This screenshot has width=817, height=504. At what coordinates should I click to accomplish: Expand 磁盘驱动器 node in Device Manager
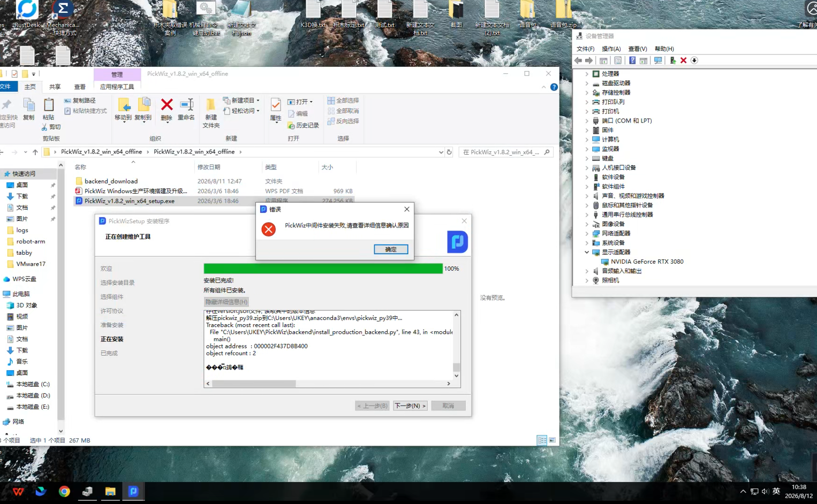(587, 83)
